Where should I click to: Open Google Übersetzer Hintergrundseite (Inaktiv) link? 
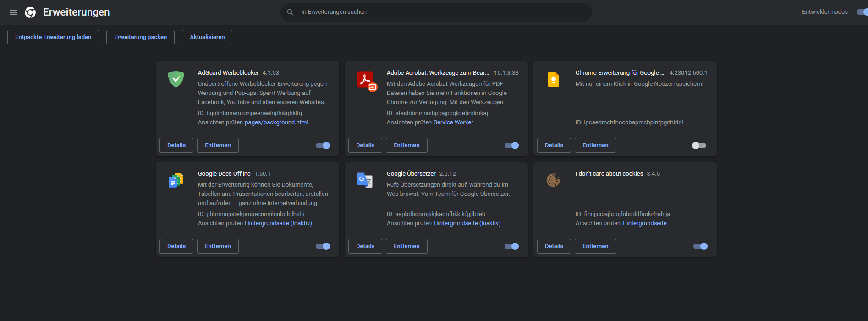coord(467,223)
